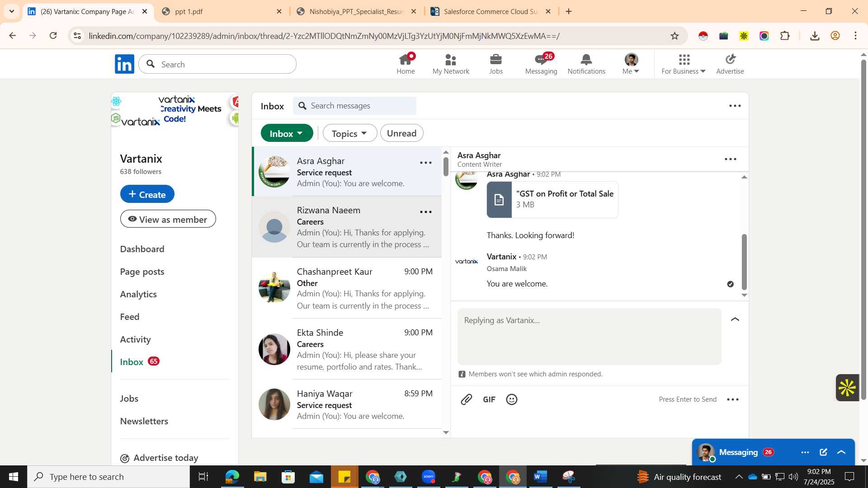The image size is (868, 488).
Task: Show hidden system tray icons
Action: [739, 477]
